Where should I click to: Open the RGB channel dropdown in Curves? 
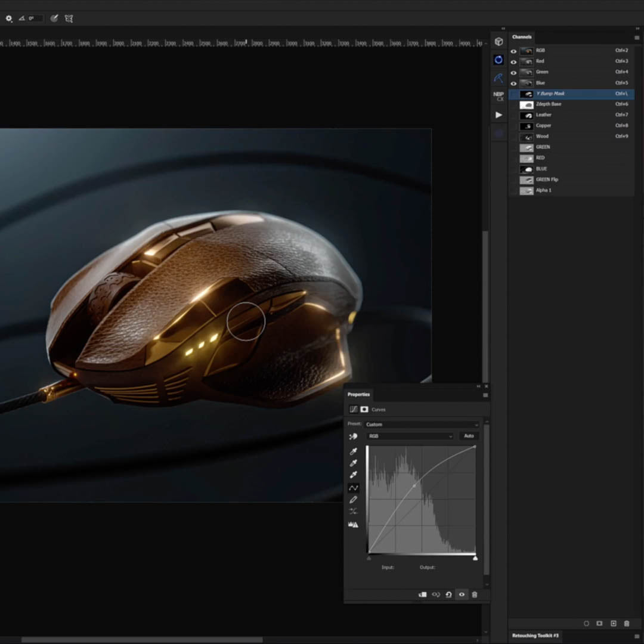point(410,436)
